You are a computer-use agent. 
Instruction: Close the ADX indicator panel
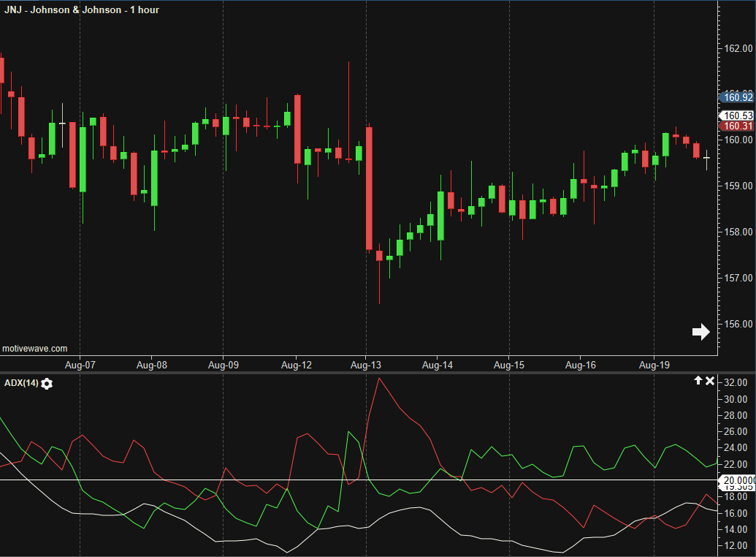(x=709, y=381)
